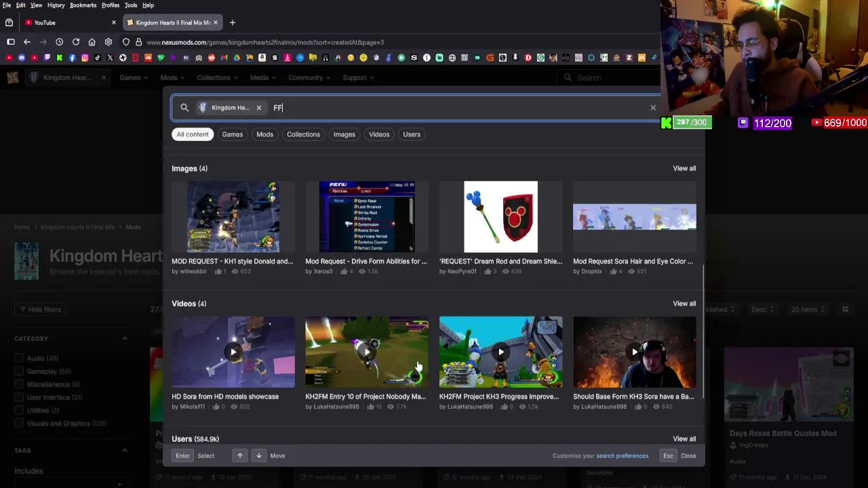The height and width of the screenshot is (488, 868).
Task: Open the Instagram bookmark icon
Action: point(85,58)
